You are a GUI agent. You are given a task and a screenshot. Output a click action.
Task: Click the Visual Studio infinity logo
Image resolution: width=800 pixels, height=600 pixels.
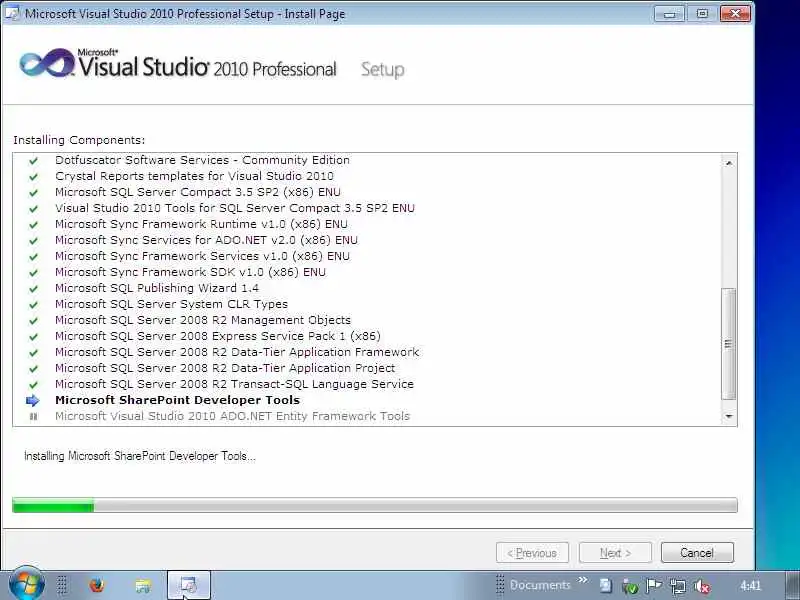(47, 64)
